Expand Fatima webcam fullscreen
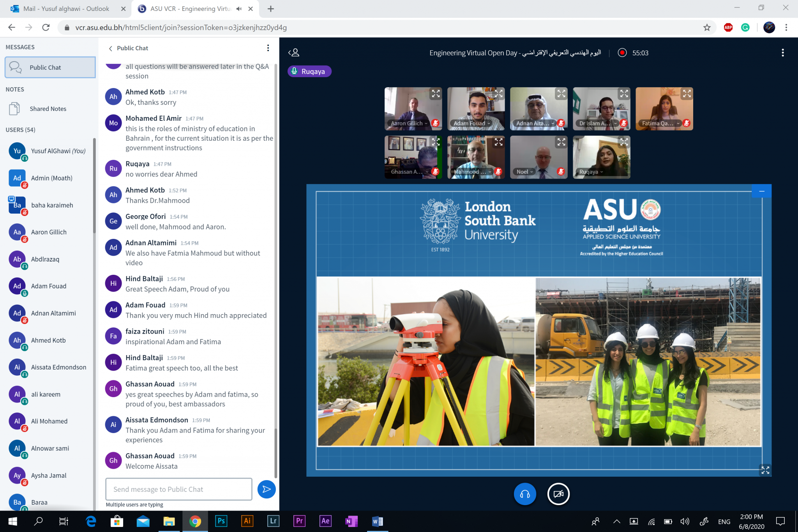Image resolution: width=798 pixels, height=532 pixels. 687,94
